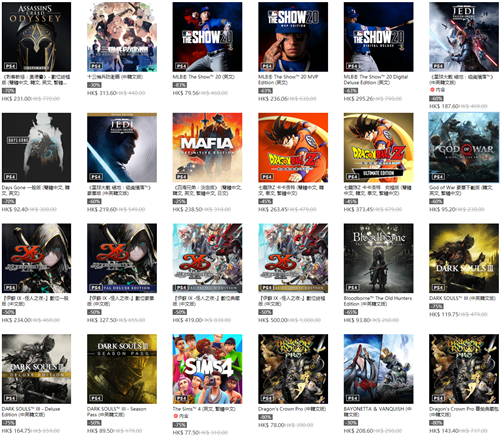The width and height of the screenshot is (500, 436).
Task: Open Assassin's Creed Odyssey cover thumbnail
Action: [36, 37]
